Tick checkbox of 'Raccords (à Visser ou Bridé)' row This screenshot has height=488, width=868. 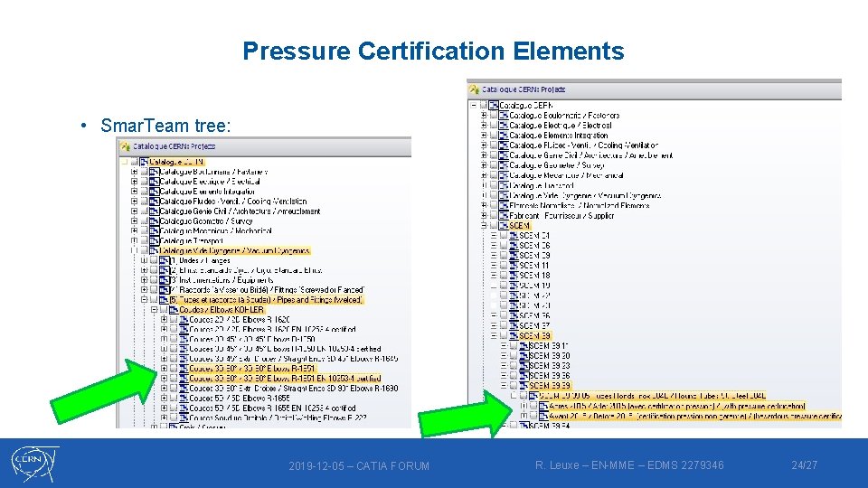154,290
